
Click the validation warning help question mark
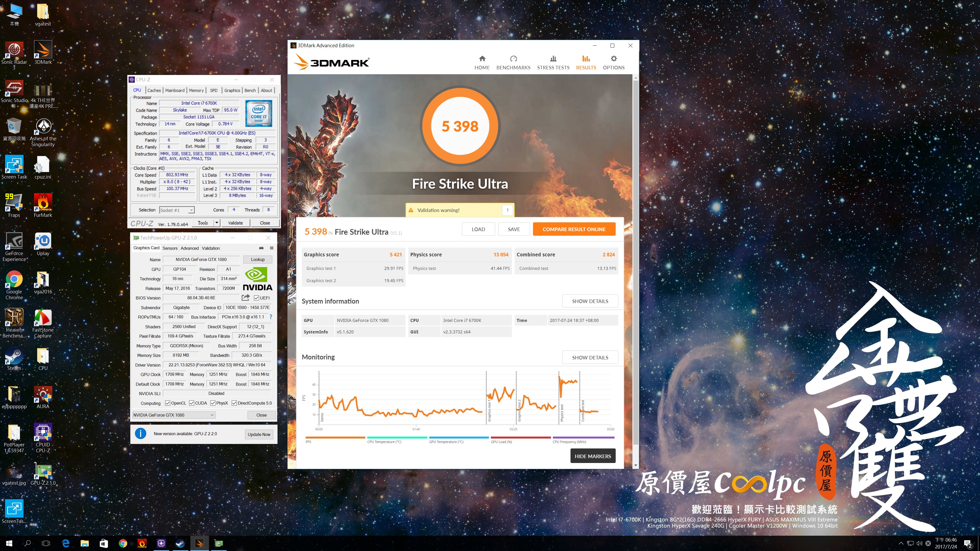[508, 210]
